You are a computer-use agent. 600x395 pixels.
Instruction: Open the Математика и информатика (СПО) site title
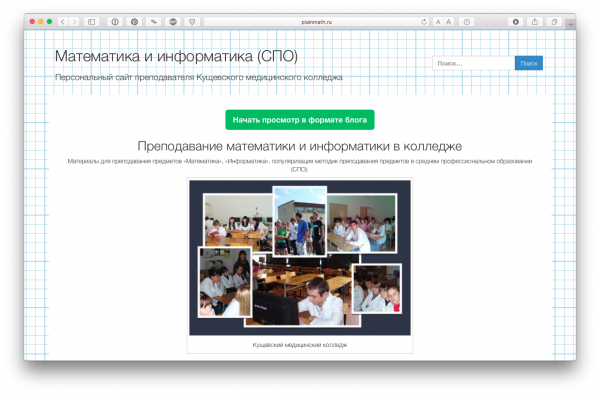(x=176, y=56)
